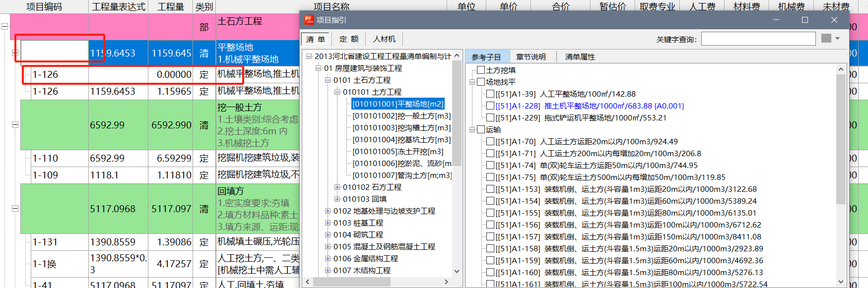Switch to the 清单 tab

point(315,39)
